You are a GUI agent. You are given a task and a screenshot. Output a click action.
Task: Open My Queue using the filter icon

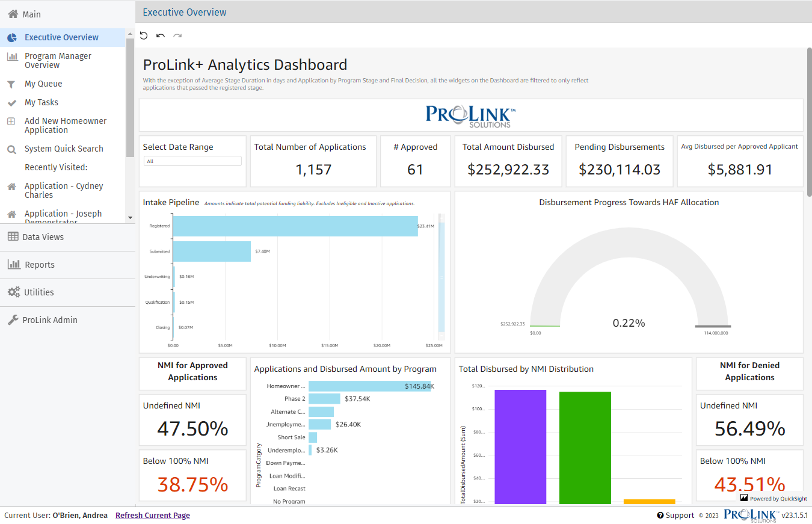point(12,84)
